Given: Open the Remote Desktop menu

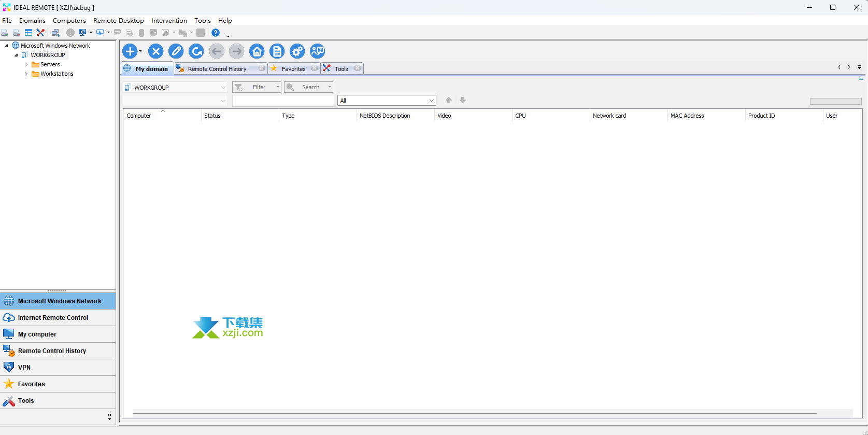Looking at the screenshot, I should pyautogui.click(x=119, y=21).
